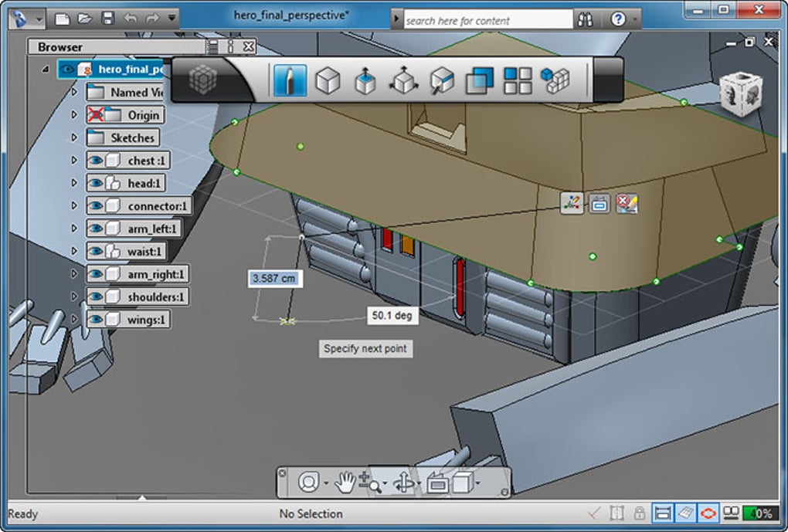Close the Browser panel
The width and height of the screenshot is (788, 532).
[x=248, y=47]
